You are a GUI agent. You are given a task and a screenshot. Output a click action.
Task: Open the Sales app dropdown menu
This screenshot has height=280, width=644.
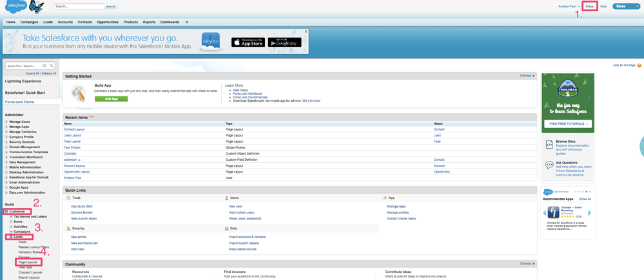pyautogui.click(x=625, y=6)
